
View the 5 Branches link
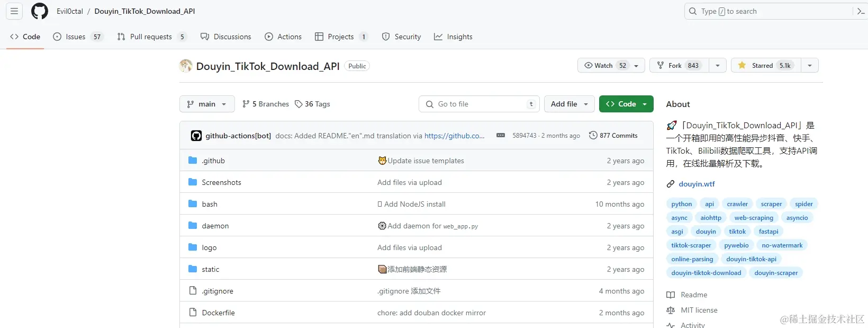pos(266,104)
